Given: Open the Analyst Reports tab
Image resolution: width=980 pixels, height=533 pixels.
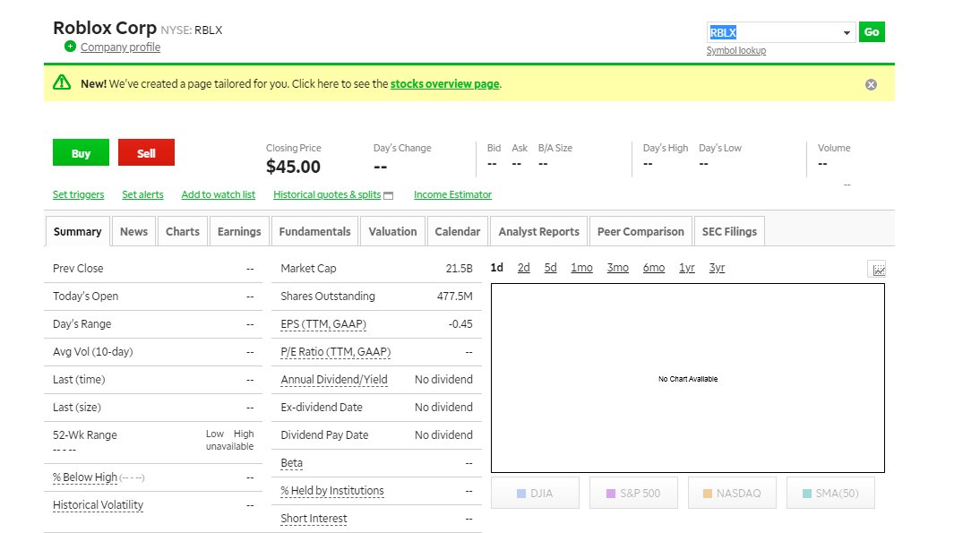Looking at the screenshot, I should (538, 231).
